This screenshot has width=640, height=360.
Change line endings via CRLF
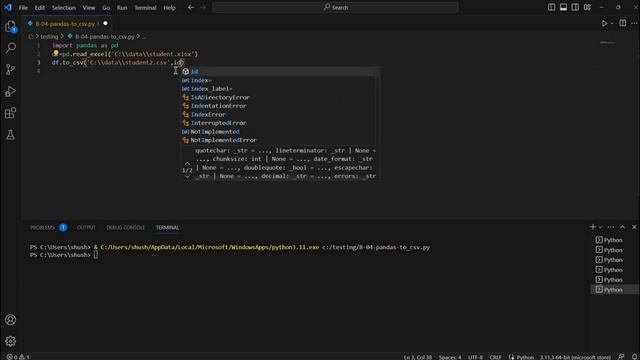(496, 357)
